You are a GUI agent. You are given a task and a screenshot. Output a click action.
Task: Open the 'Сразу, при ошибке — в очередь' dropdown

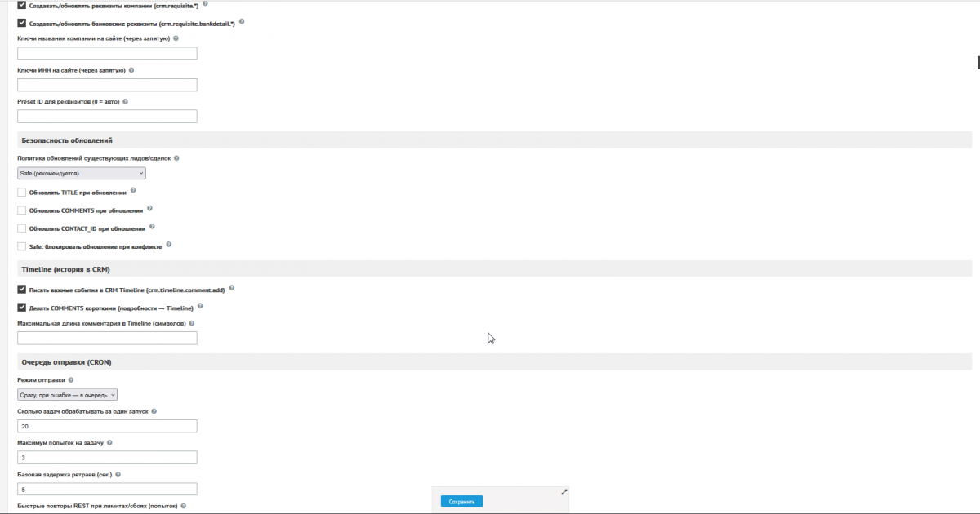click(x=68, y=394)
